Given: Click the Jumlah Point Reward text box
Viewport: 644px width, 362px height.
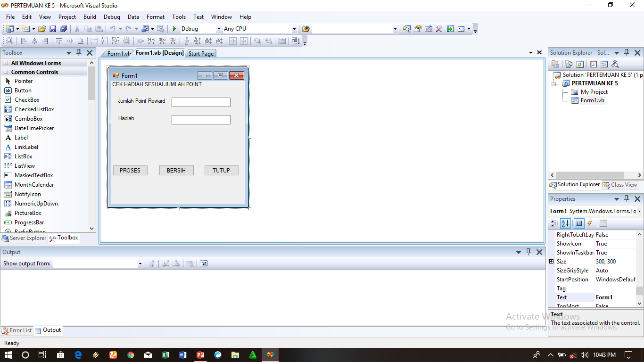Looking at the screenshot, I should [x=201, y=102].
